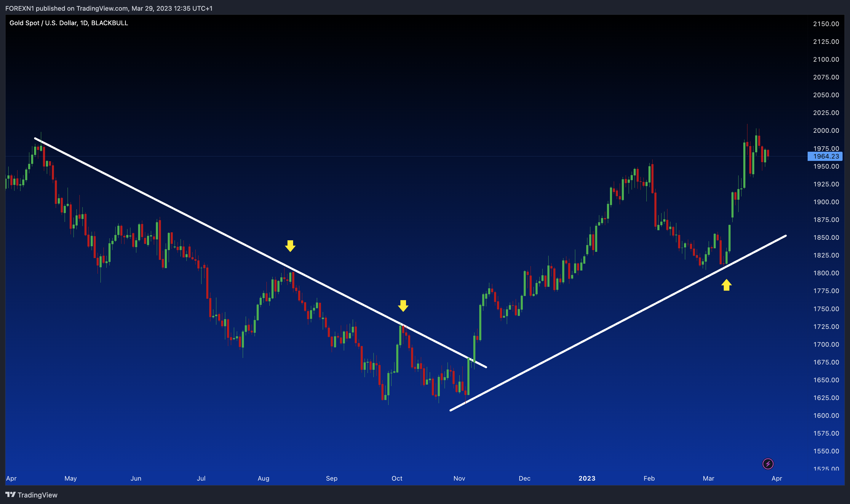Select the current price label 1964.23
850x504 pixels.
pyautogui.click(x=825, y=156)
